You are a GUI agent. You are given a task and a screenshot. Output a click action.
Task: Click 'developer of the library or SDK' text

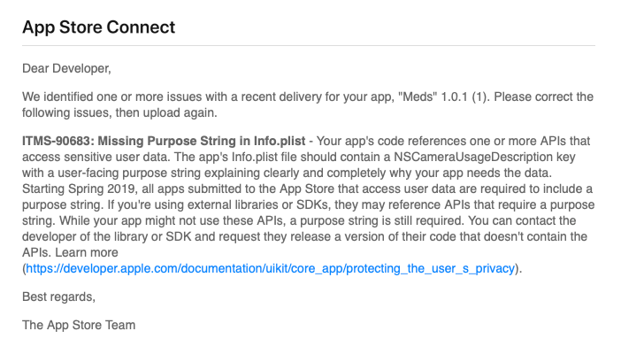pyautogui.click(x=107, y=236)
